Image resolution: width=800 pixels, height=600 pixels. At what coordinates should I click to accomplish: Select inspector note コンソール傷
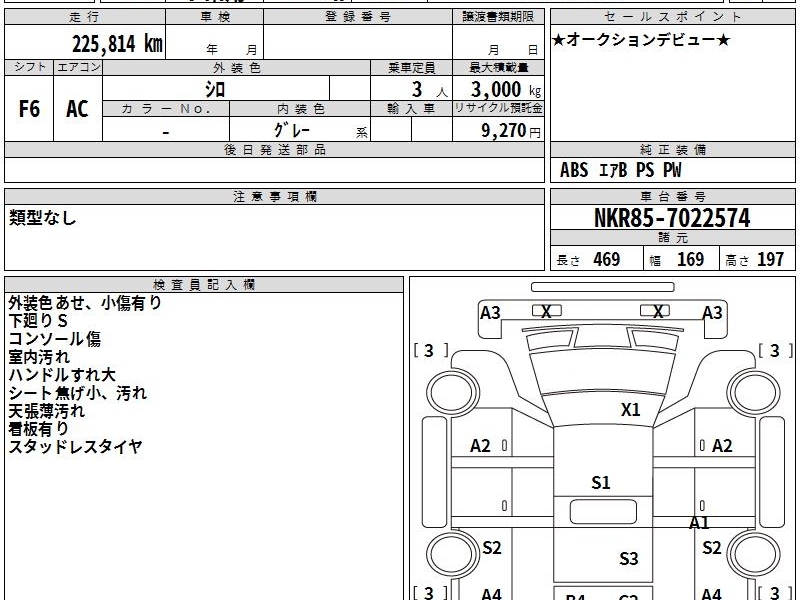(x=55, y=339)
